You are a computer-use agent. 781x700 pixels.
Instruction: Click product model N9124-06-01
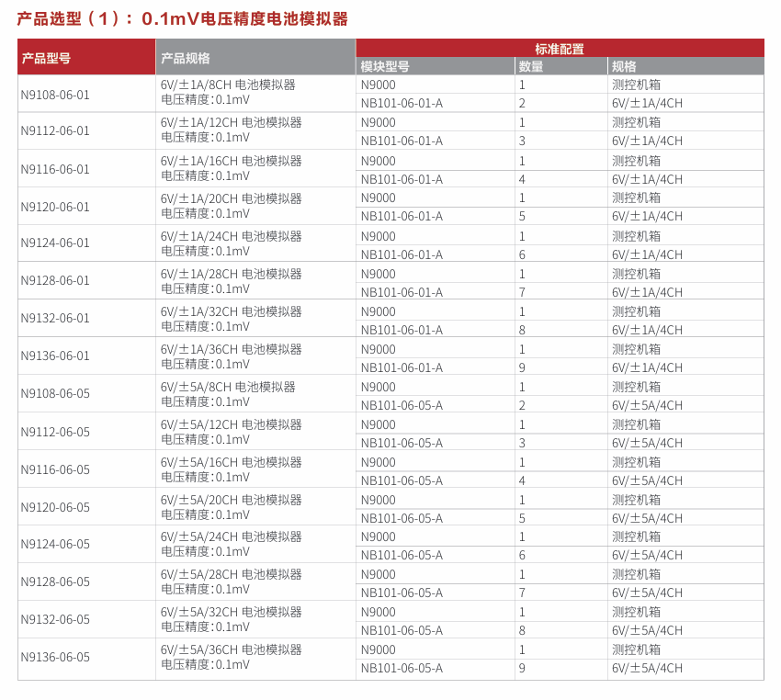pos(55,243)
